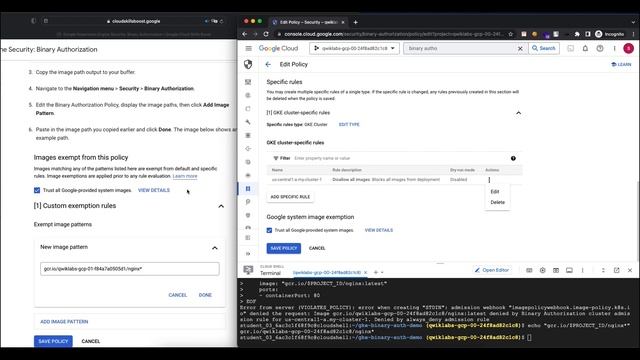Click the Filter field for cluster-specific rules

pos(388,158)
